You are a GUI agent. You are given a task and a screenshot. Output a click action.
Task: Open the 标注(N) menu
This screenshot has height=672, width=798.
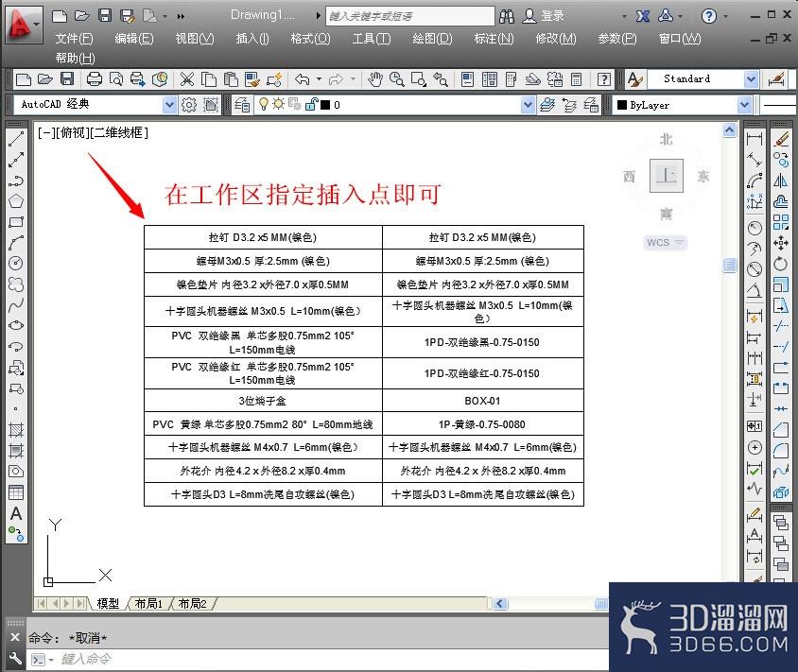[494, 38]
